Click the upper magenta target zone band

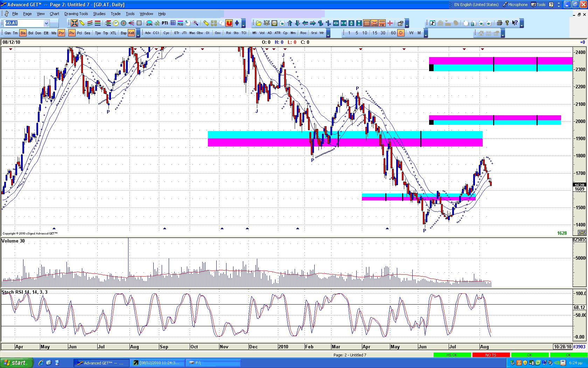click(500, 61)
